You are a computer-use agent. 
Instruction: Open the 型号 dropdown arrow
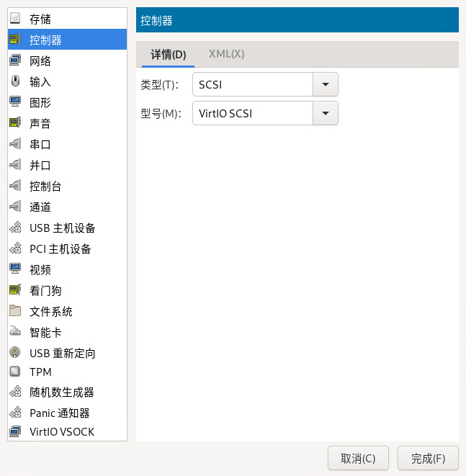pos(325,113)
